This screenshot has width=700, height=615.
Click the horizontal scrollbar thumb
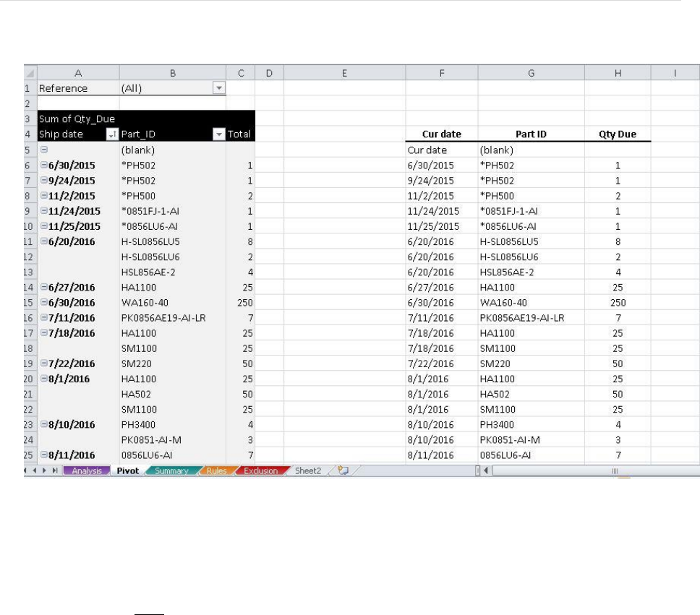597,471
